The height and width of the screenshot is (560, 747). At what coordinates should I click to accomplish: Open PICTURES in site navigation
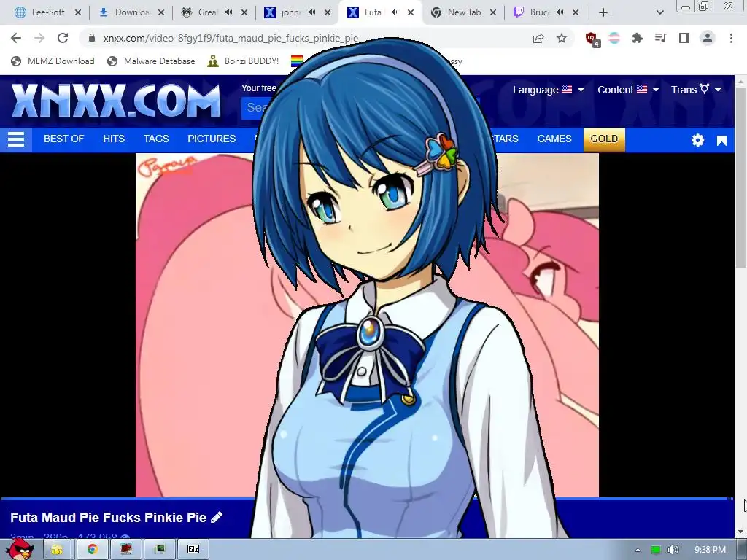pyautogui.click(x=212, y=139)
